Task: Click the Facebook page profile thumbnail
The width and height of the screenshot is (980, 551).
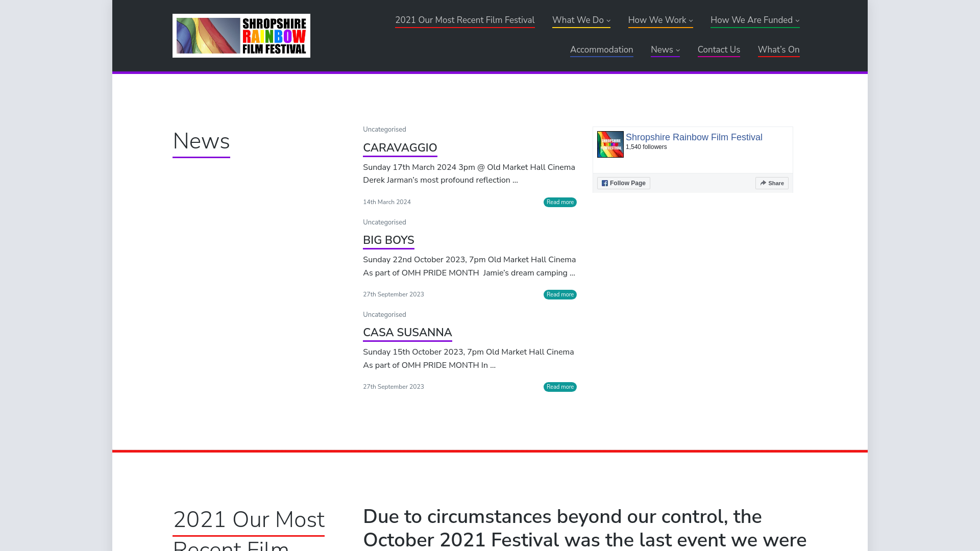Action: pyautogui.click(x=610, y=144)
